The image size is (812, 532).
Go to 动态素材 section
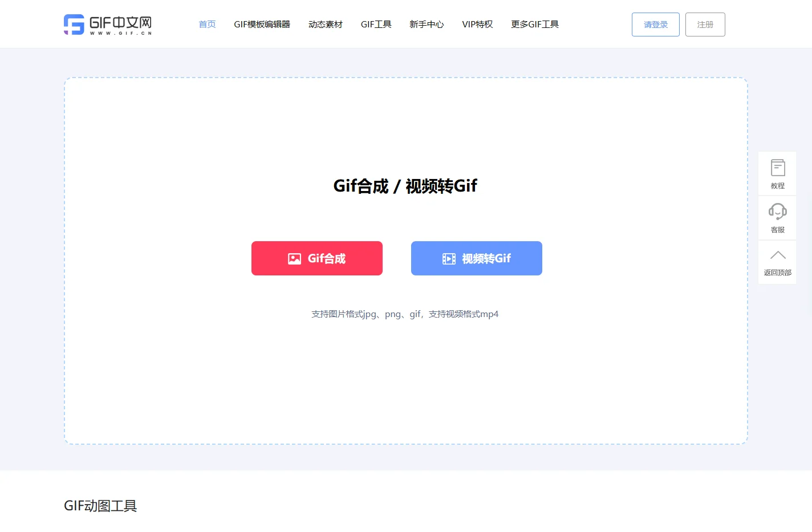coord(326,25)
